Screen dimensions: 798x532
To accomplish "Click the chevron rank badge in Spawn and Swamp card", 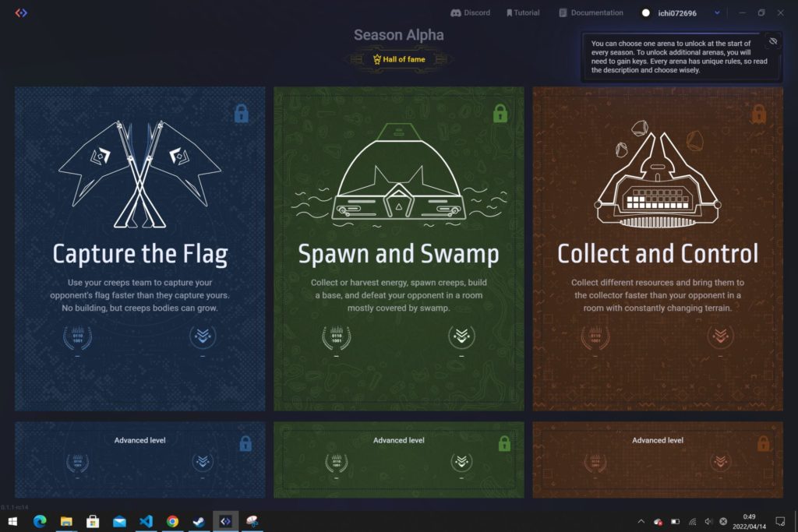I will point(461,336).
